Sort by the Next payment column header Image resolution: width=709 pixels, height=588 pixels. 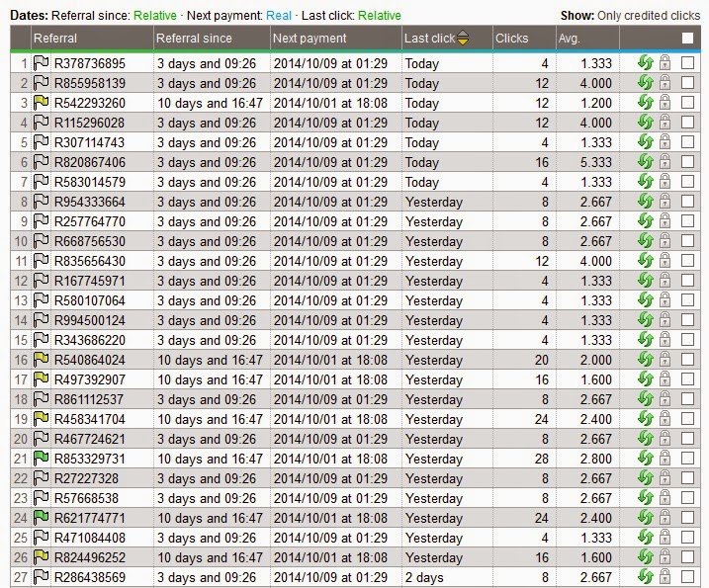[x=310, y=38]
